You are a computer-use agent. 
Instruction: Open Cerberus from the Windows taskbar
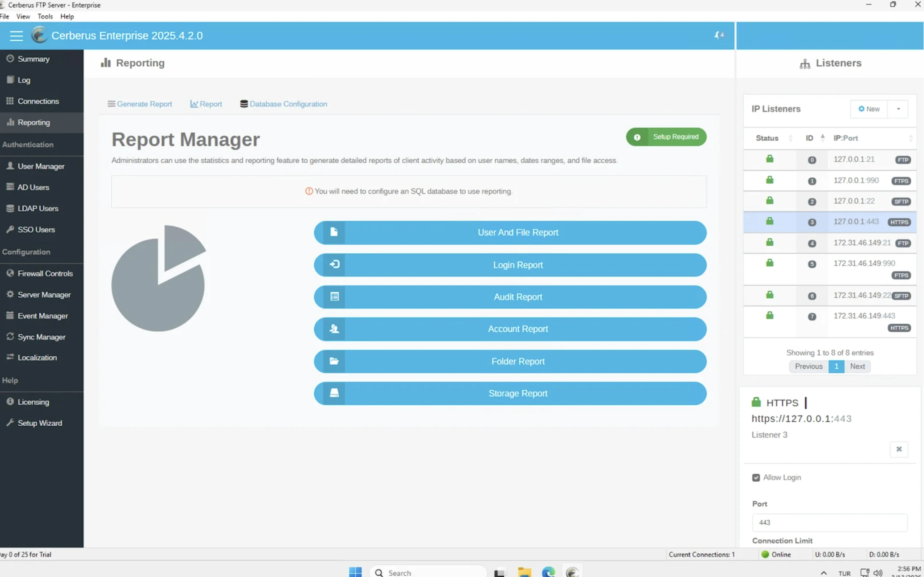coord(572,572)
